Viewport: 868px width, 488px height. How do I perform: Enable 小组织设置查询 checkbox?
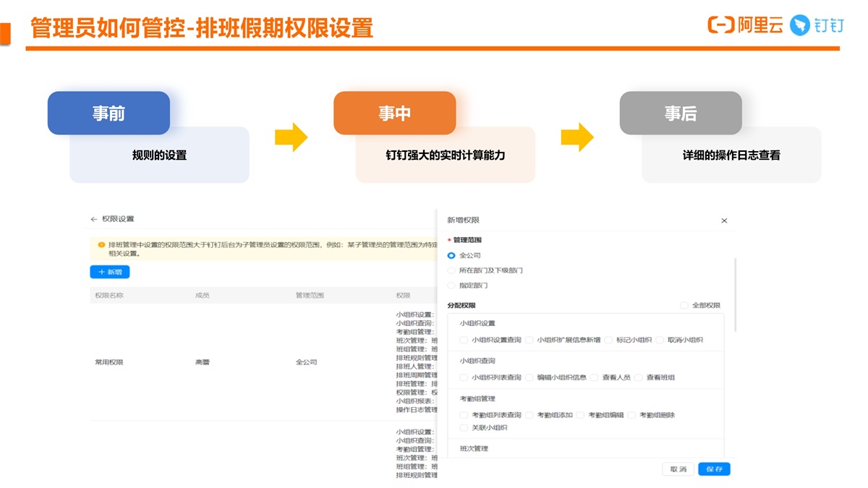tap(464, 340)
